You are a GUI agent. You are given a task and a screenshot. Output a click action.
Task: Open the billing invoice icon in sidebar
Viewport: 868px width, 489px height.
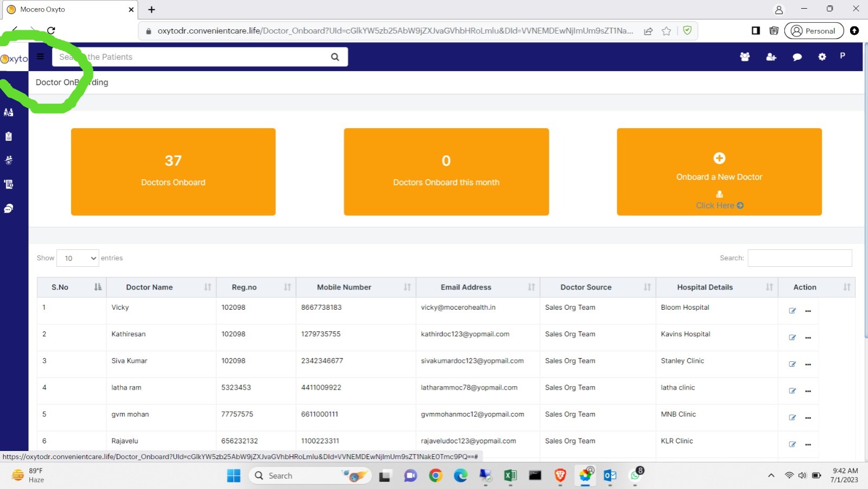(9, 184)
